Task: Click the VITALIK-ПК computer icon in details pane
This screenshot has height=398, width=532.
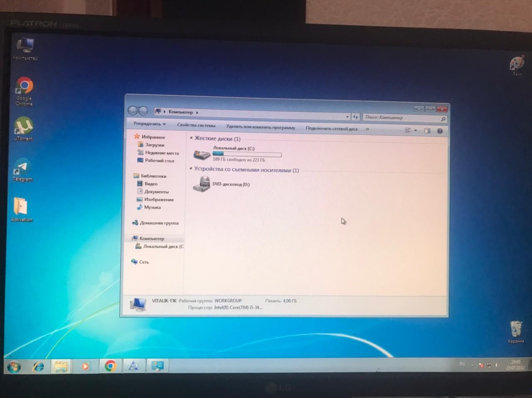Action: click(138, 305)
